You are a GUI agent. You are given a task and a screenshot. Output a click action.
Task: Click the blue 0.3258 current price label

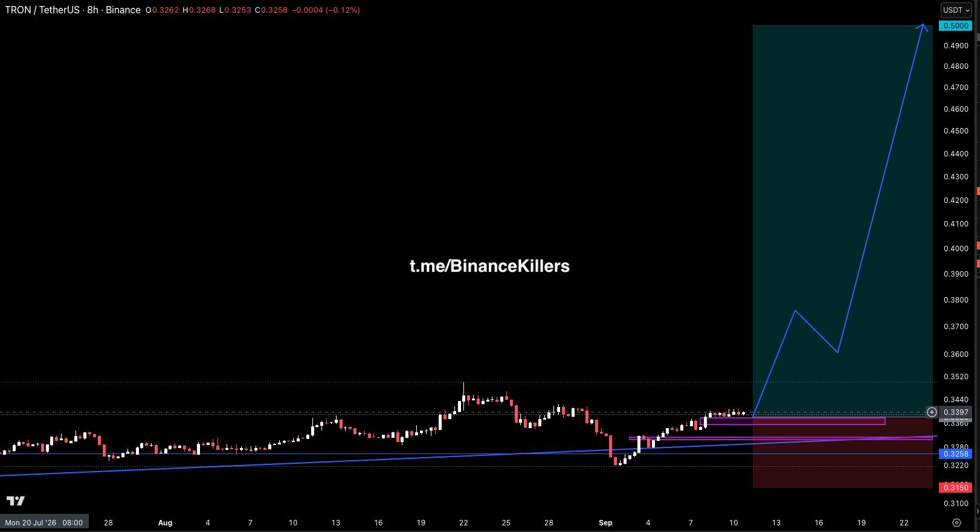pyautogui.click(x=955, y=454)
